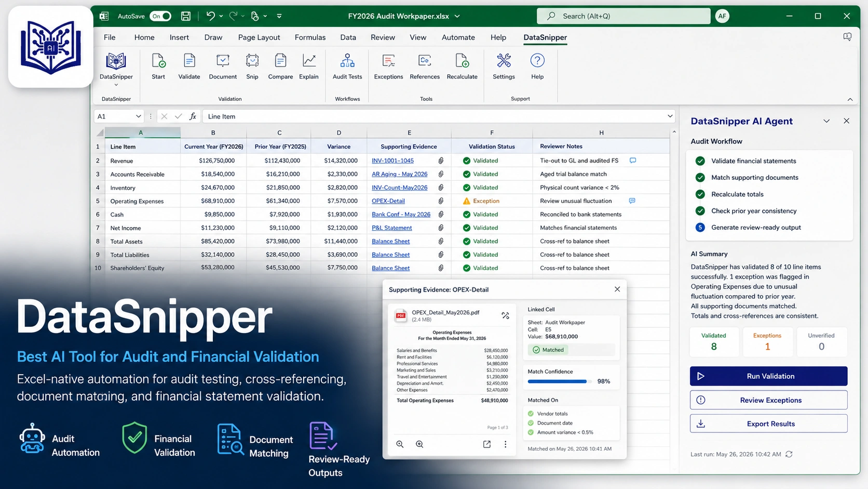
Task: Toggle Recalculate totals check
Action: [700, 194]
